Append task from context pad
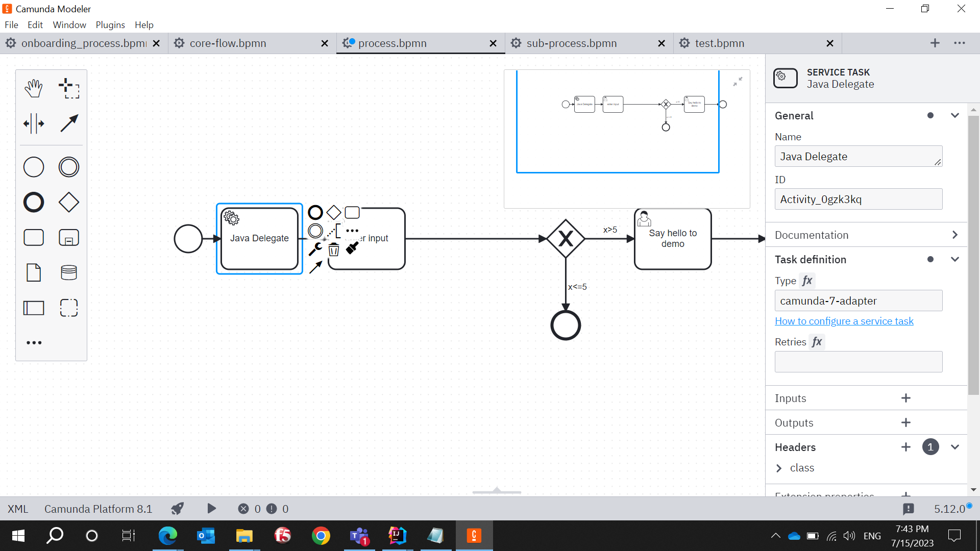 [x=352, y=212]
